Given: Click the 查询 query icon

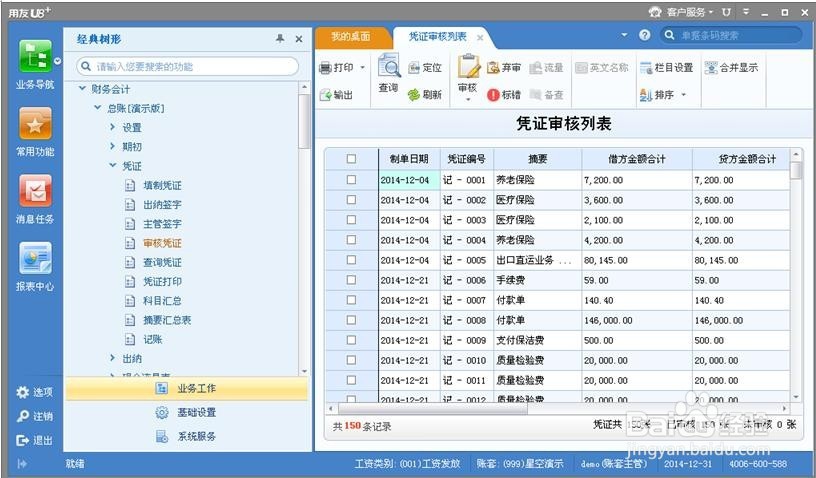Looking at the screenshot, I should tap(389, 67).
